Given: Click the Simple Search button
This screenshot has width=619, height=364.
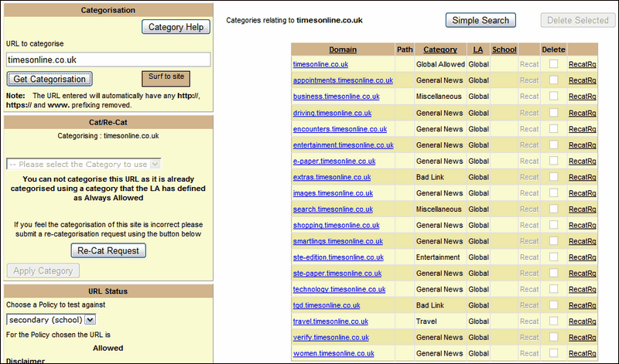Looking at the screenshot, I should [480, 20].
